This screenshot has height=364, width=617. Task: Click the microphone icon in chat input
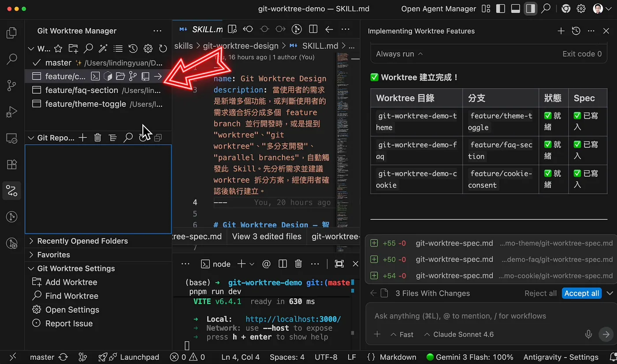(x=588, y=334)
